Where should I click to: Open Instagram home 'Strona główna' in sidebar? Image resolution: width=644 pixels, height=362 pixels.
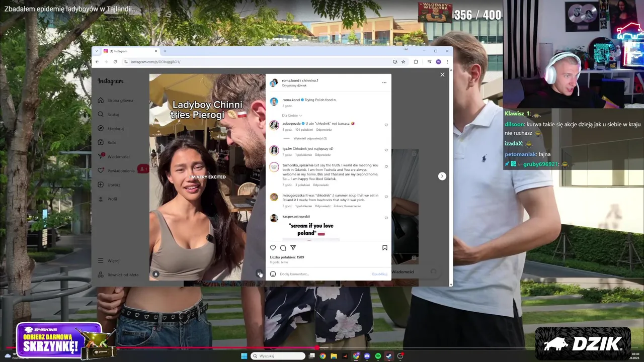(x=116, y=101)
